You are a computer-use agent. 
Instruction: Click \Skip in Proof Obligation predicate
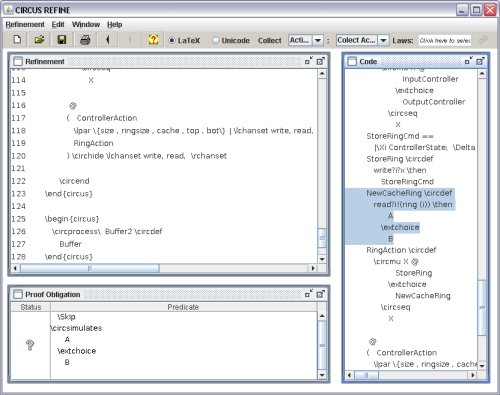coord(66,317)
